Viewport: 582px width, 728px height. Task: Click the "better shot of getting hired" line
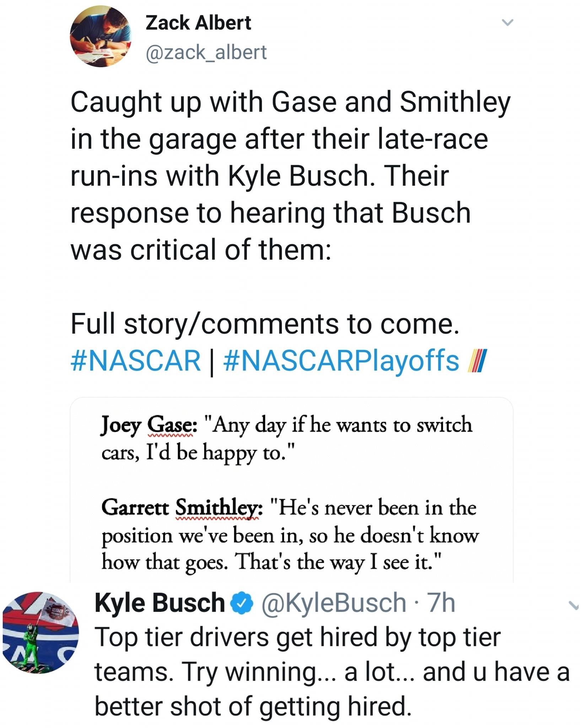[x=253, y=706]
